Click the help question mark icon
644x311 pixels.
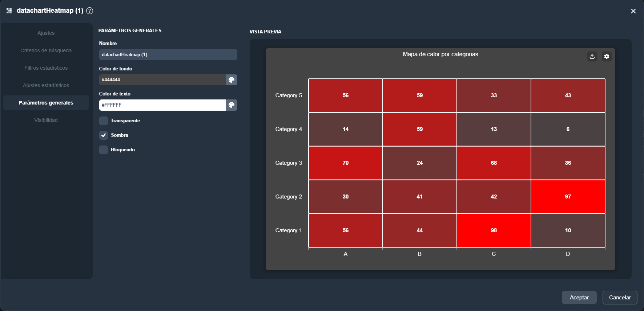89,11
